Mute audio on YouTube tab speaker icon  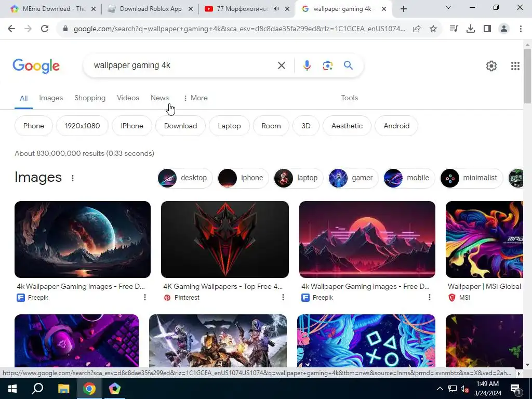click(x=276, y=9)
